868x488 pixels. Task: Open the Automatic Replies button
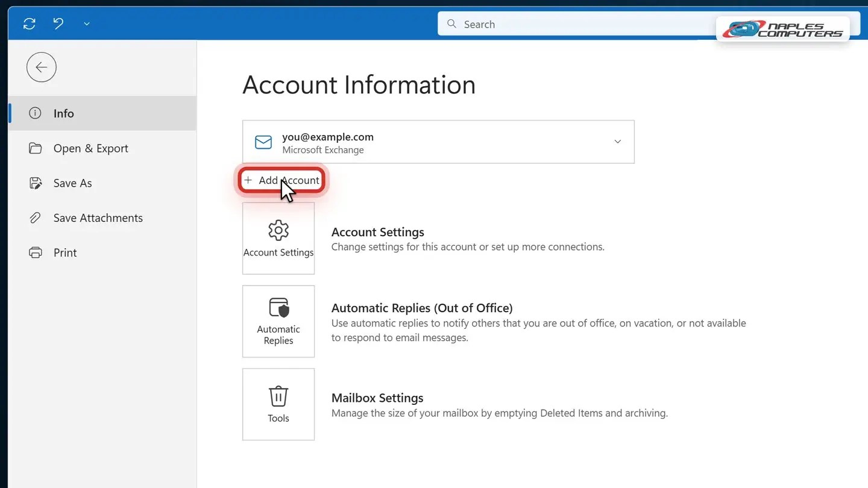click(278, 322)
